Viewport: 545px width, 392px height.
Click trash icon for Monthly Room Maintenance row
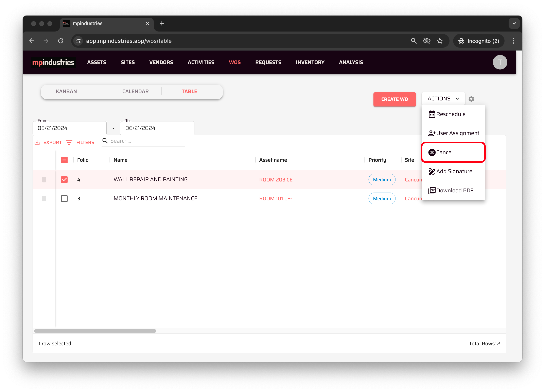[44, 198]
